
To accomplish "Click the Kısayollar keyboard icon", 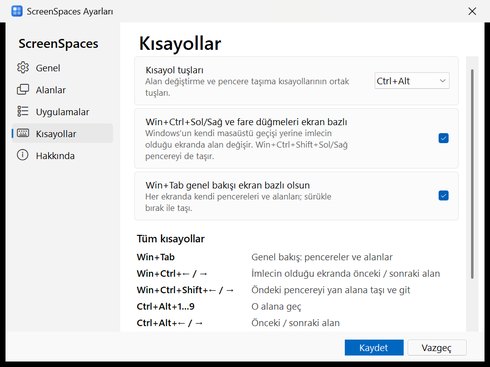I will pos(23,133).
